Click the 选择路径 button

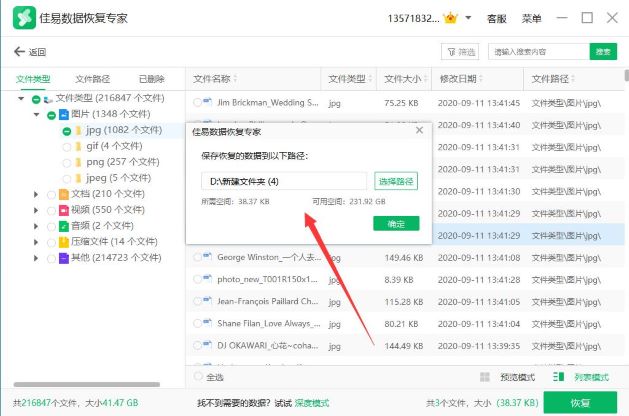pos(396,181)
